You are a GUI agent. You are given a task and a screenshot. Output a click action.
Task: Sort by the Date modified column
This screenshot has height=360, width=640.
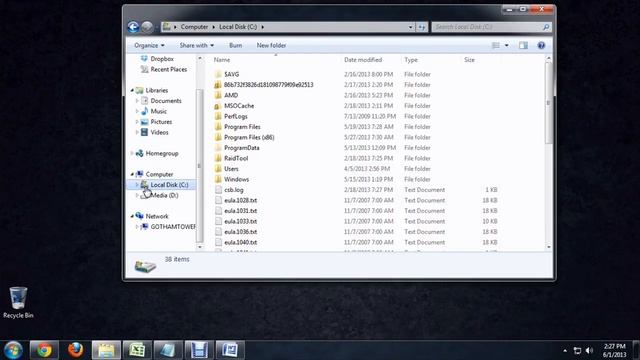(363, 60)
